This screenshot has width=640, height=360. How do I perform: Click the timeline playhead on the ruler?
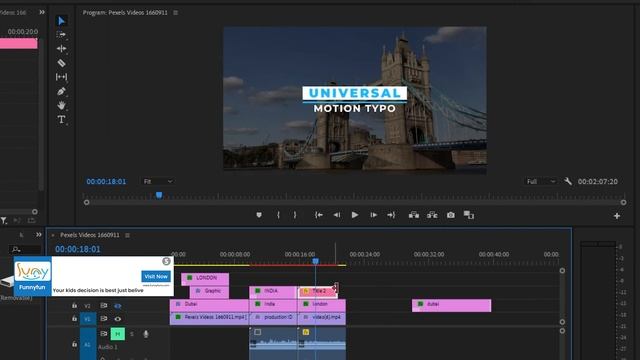[x=316, y=261]
